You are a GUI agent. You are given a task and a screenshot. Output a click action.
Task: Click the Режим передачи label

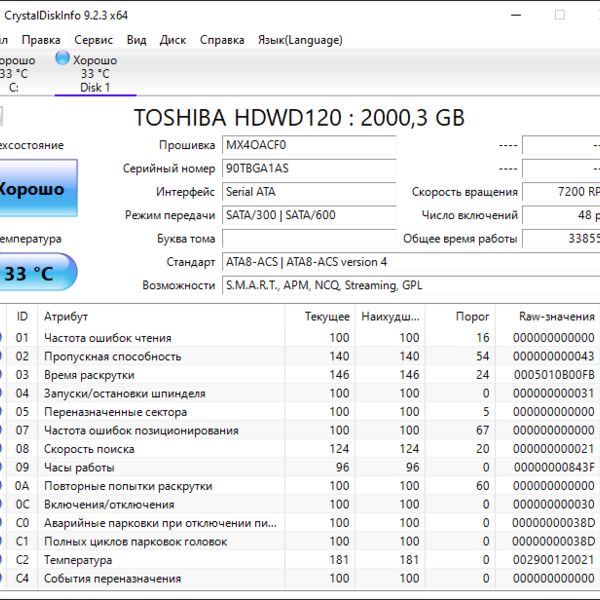170,215
